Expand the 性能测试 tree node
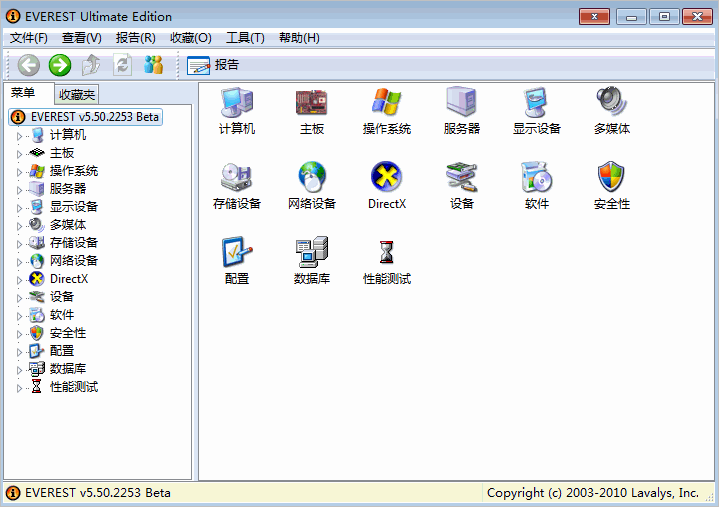This screenshot has height=507, width=719. point(19,388)
